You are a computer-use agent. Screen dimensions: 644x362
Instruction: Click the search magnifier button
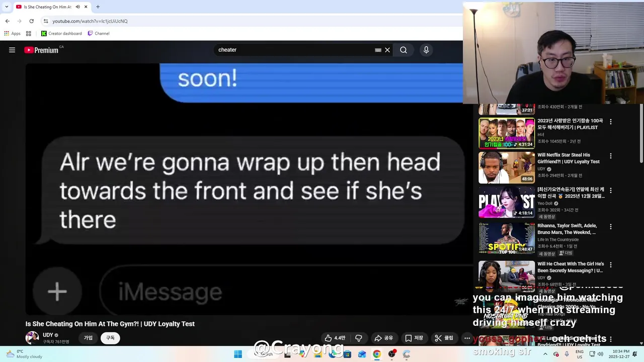(404, 50)
